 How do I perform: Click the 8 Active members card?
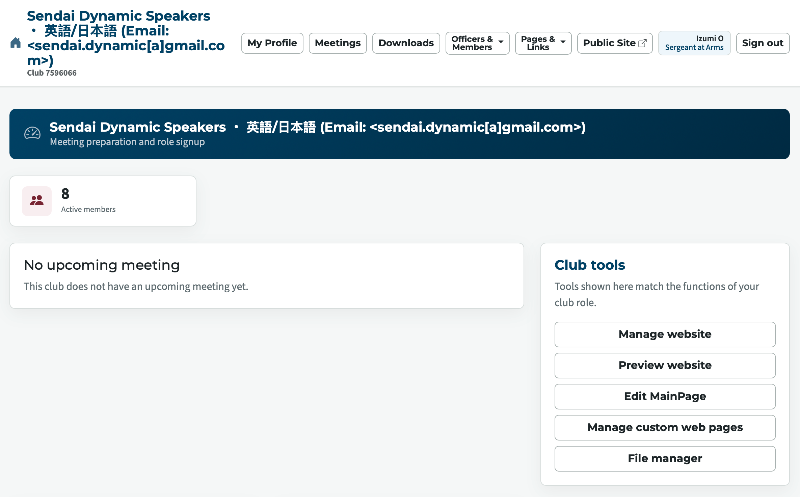(103, 201)
